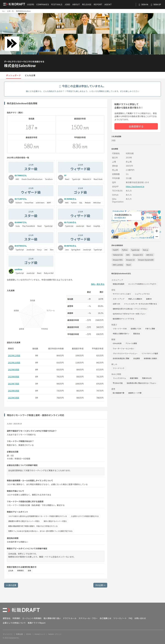Select the Amazon DynamoDB technology tag
Viewport: 165px width, 644px height.
tap(146, 260)
